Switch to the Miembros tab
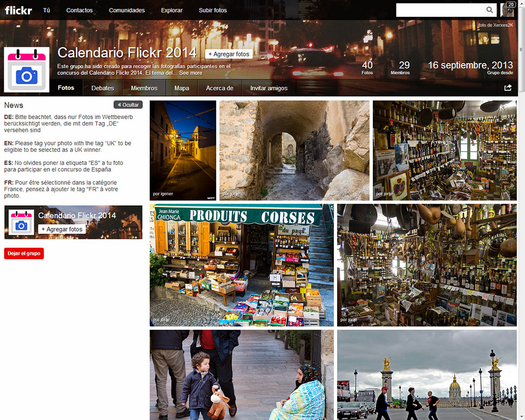525x420 pixels. tap(144, 88)
